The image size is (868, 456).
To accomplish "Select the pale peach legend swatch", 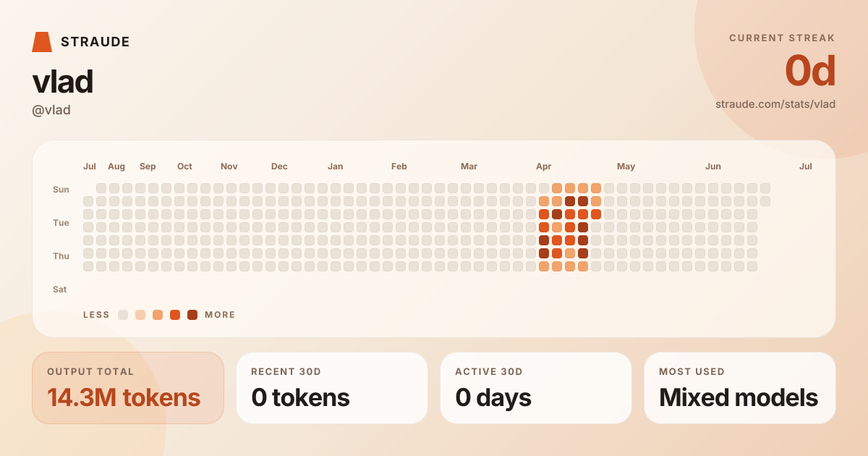I will [x=140, y=315].
